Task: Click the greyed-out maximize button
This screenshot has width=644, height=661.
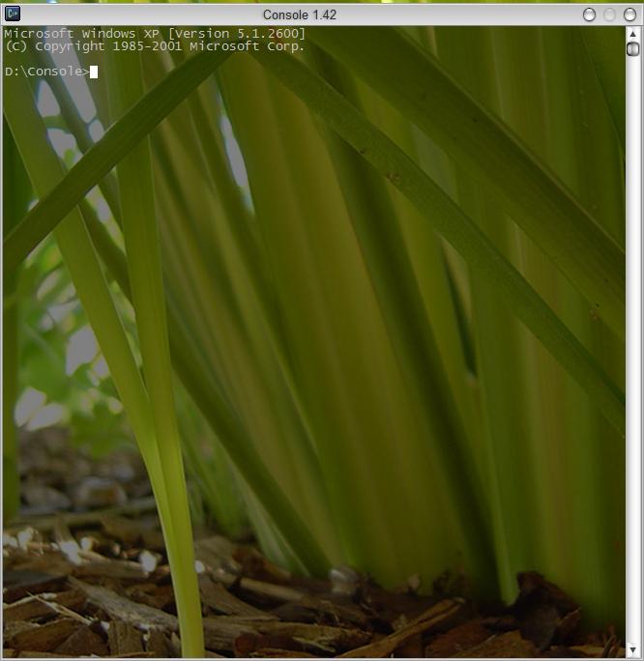Action: pyautogui.click(x=609, y=14)
